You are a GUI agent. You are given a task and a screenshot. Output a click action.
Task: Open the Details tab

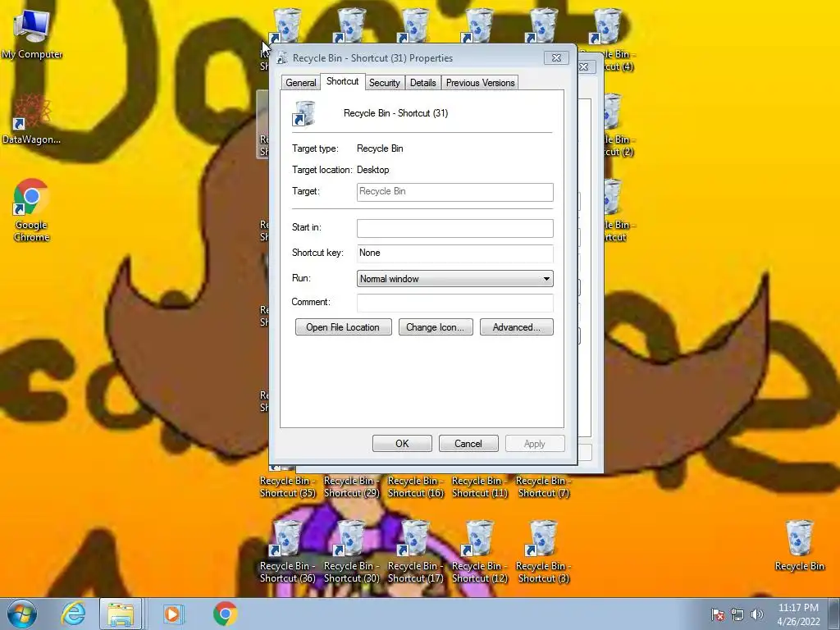coord(422,83)
